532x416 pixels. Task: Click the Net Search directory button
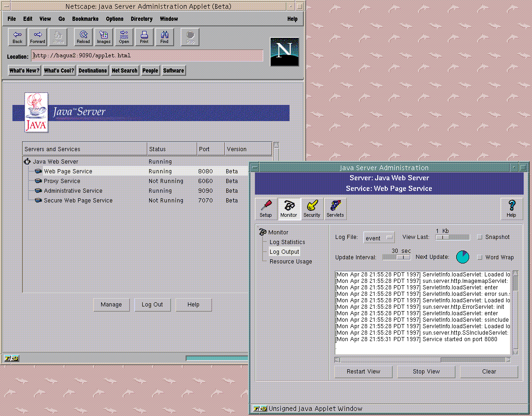click(x=125, y=71)
